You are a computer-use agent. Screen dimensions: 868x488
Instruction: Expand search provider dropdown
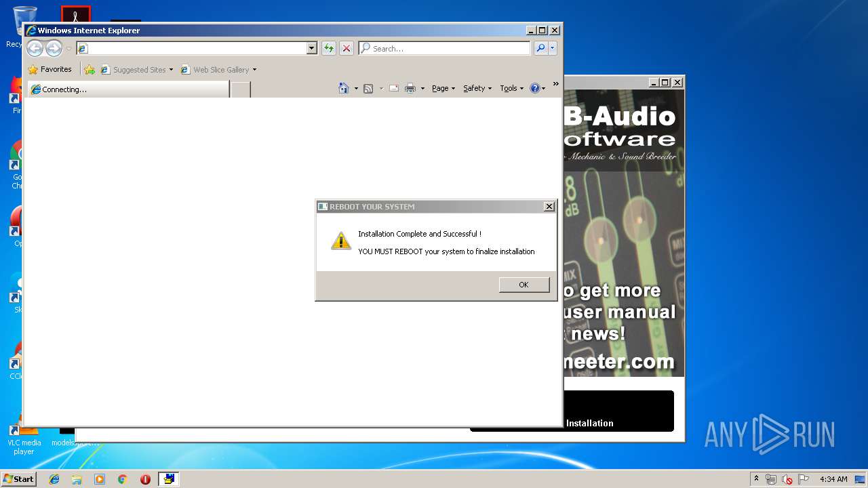point(553,48)
